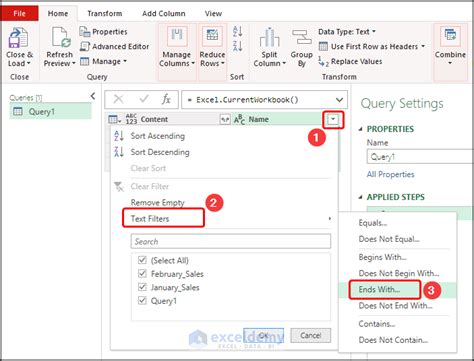Open the Data Type: Text dropdown
This screenshot has height=361, width=474.
tap(347, 32)
